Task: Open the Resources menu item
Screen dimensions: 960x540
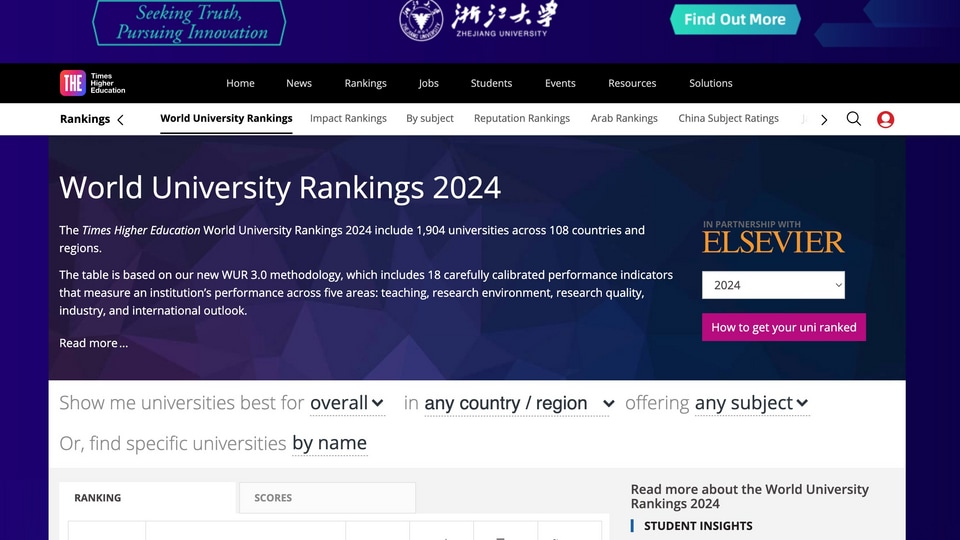Action: coord(632,83)
